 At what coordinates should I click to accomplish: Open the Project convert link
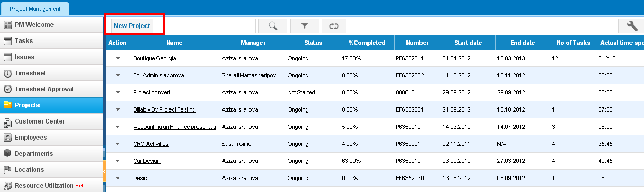point(152,92)
